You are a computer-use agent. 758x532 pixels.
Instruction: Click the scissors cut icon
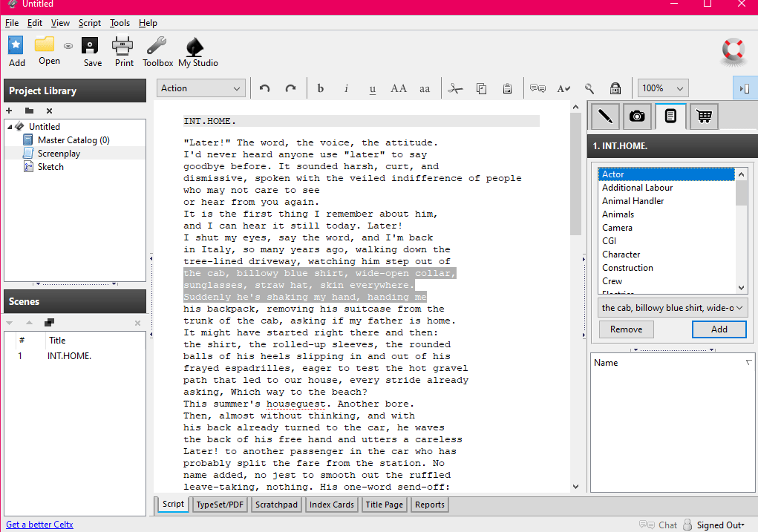pyautogui.click(x=456, y=88)
